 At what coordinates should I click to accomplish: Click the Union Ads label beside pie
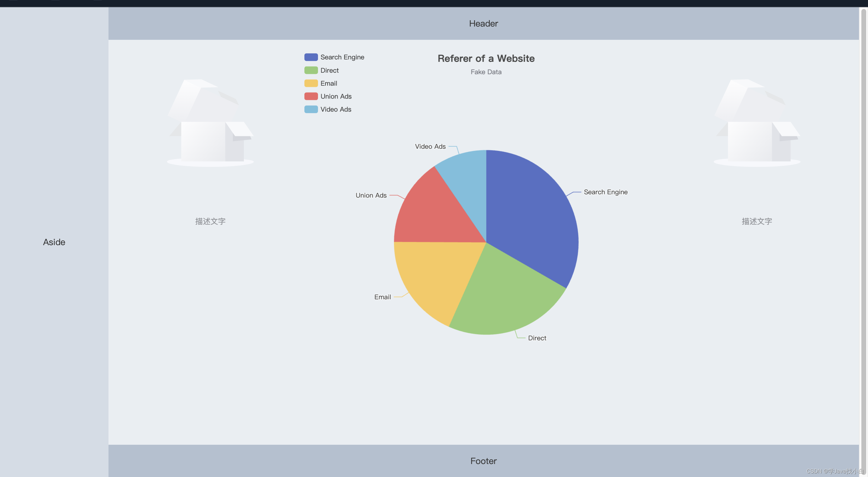click(371, 195)
